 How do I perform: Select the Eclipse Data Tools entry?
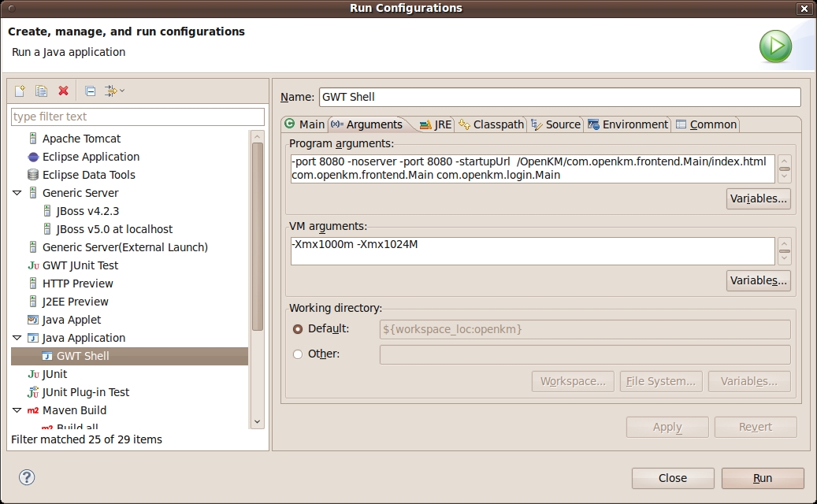88,175
